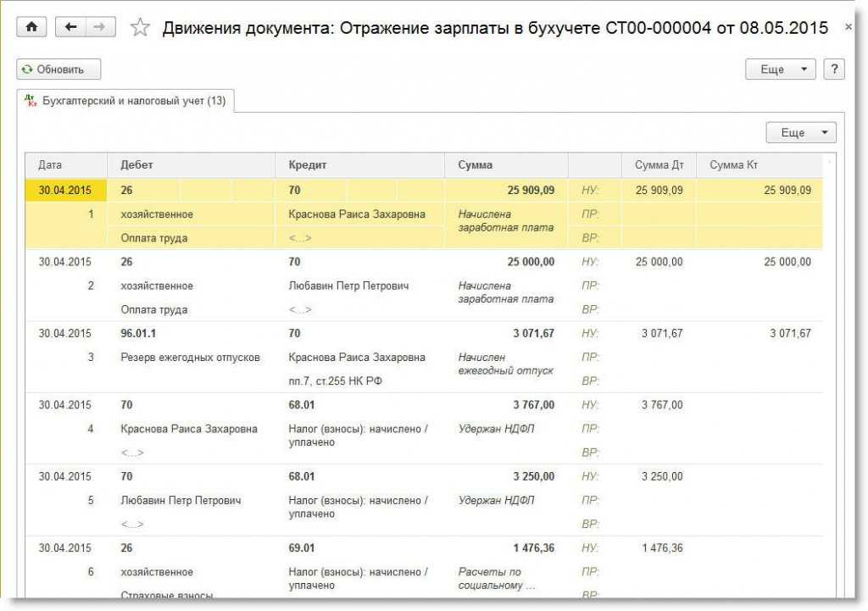The width and height of the screenshot is (868, 611).
Task: Select the highlighted row amount 25 909,09
Action: pos(531,191)
